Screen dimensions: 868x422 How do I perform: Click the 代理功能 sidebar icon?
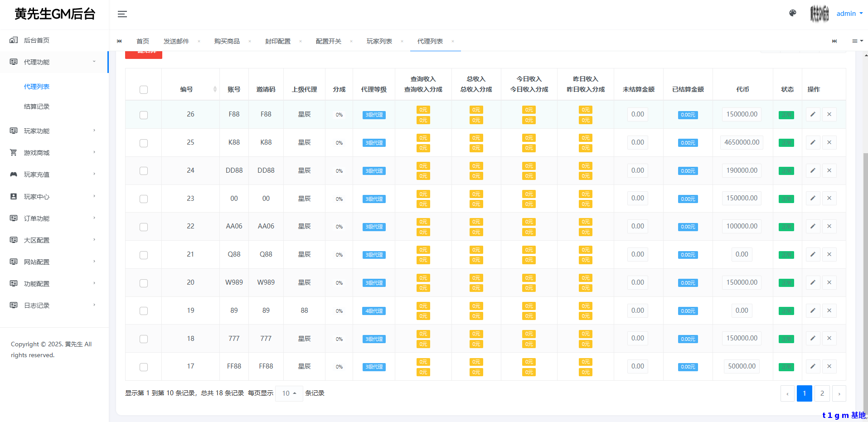13,62
